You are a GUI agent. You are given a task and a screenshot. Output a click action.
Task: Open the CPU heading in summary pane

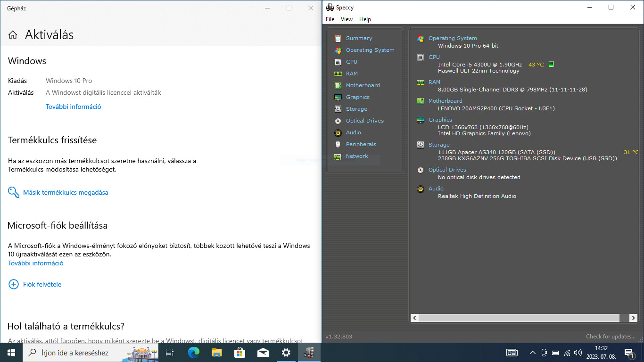[434, 57]
